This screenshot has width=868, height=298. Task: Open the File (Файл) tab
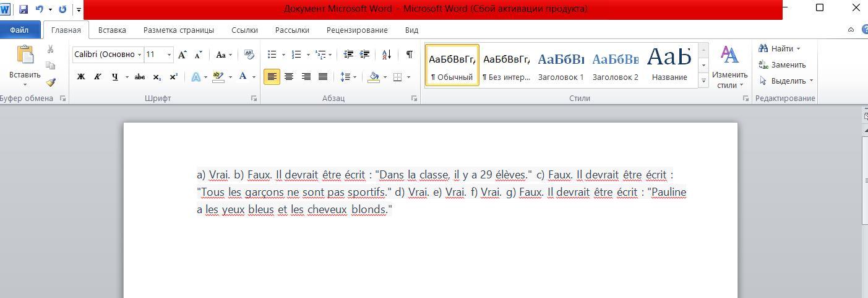point(19,30)
